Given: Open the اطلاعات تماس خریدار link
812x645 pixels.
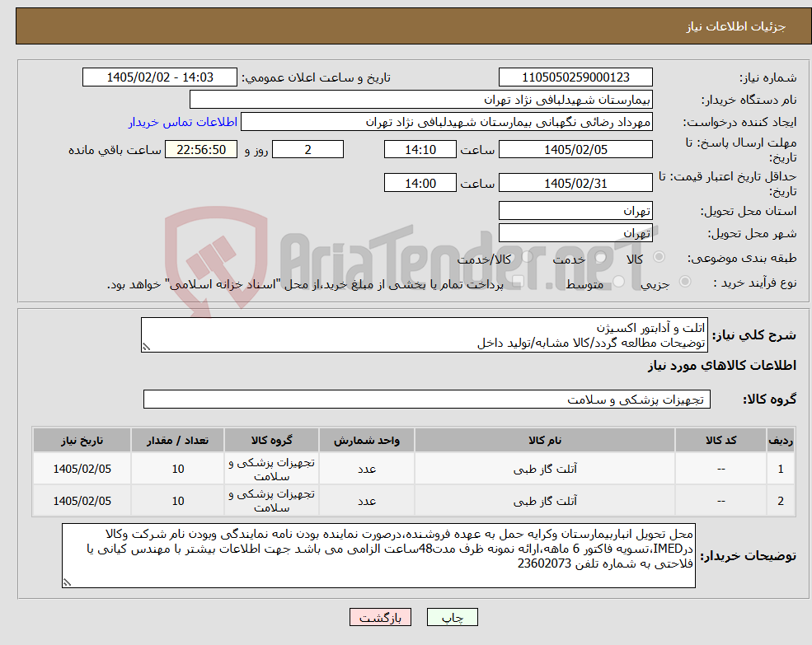Looking at the screenshot, I should coord(182,122).
